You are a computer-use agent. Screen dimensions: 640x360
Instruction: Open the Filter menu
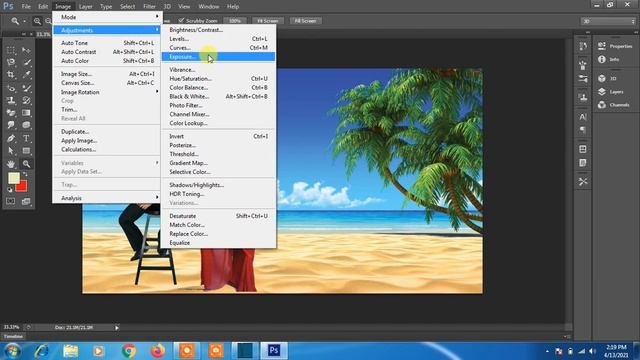[149, 7]
